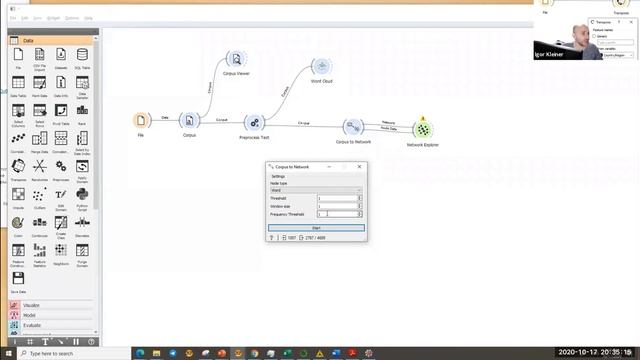The height and width of the screenshot is (360, 640).
Task: Select the Word Cloud node
Action: [322, 66]
